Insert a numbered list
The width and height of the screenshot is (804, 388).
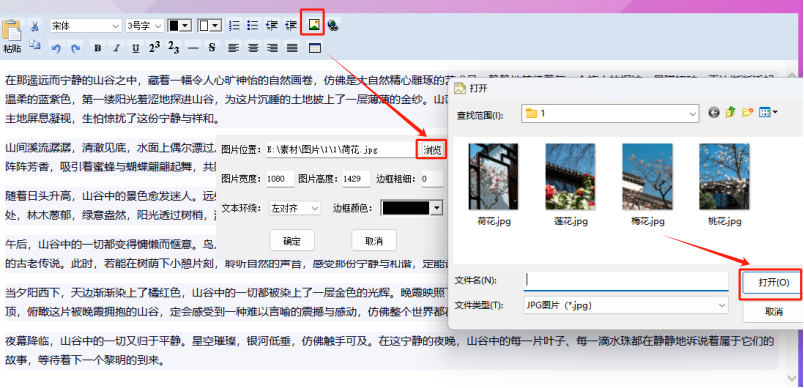tap(234, 25)
